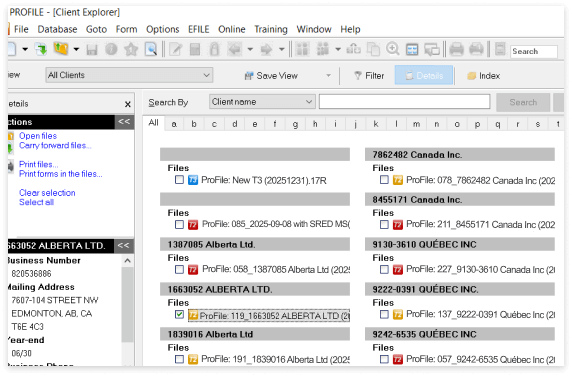Viewport: 572px width, 376px height.
Task: Click red T2 icon for 211_8455171 Canada Inc
Action: click(398, 225)
